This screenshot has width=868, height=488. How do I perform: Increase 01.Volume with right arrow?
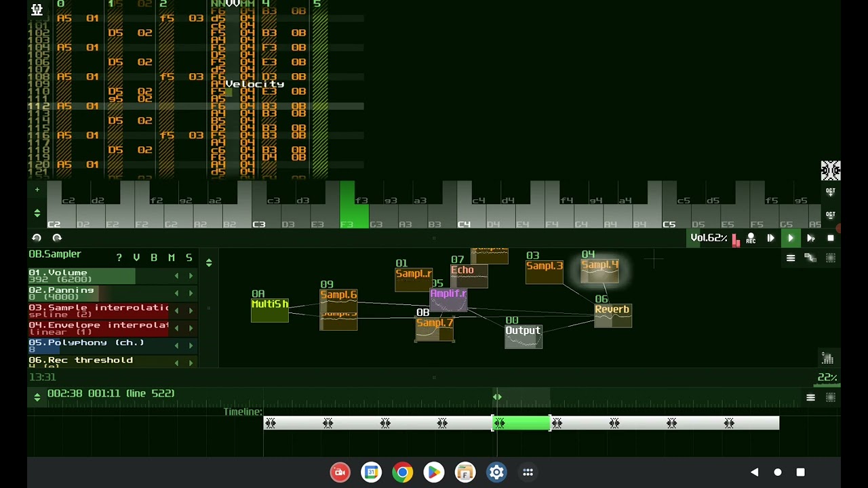[x=191, y=276]
